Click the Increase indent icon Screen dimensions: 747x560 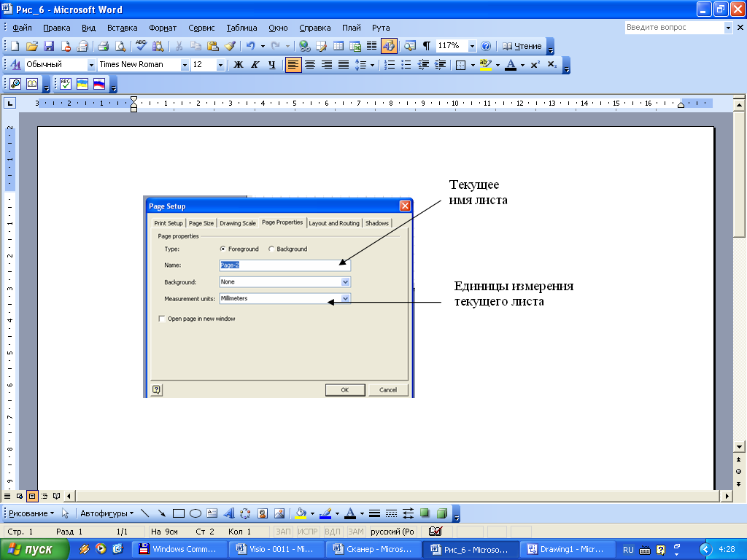coord(440,65)
